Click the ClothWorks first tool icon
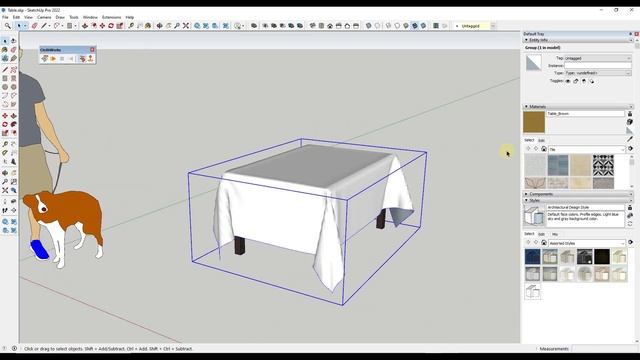 (44, 59)
